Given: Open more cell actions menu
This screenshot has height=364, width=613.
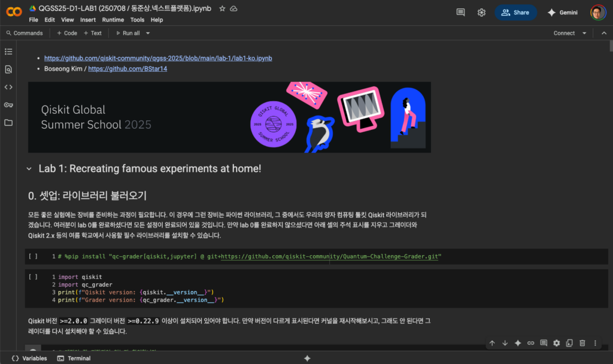Looking at the screenshot, I should tap(595, 343).
